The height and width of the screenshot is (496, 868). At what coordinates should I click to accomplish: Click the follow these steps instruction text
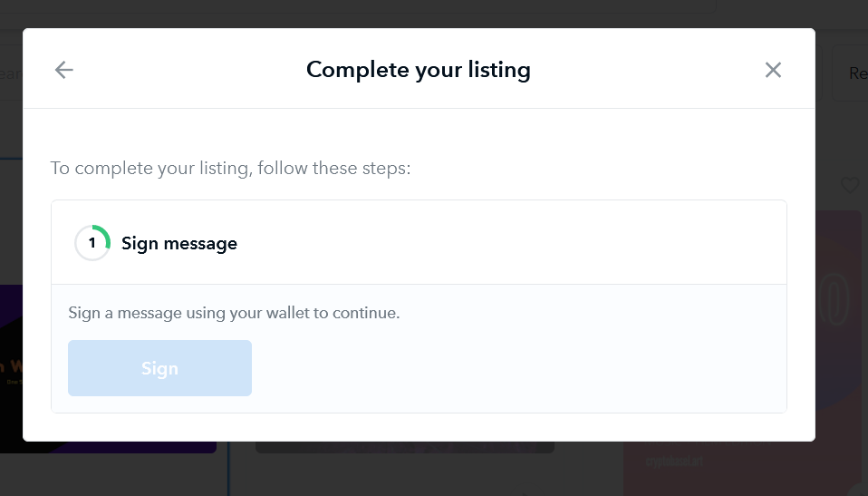pyautogui.click(x=230, y=169)
